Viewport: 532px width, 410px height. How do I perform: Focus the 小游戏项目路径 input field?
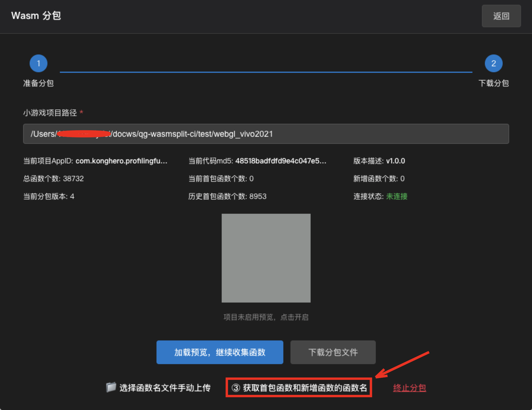pyautogui.click(x=266, y=134)
